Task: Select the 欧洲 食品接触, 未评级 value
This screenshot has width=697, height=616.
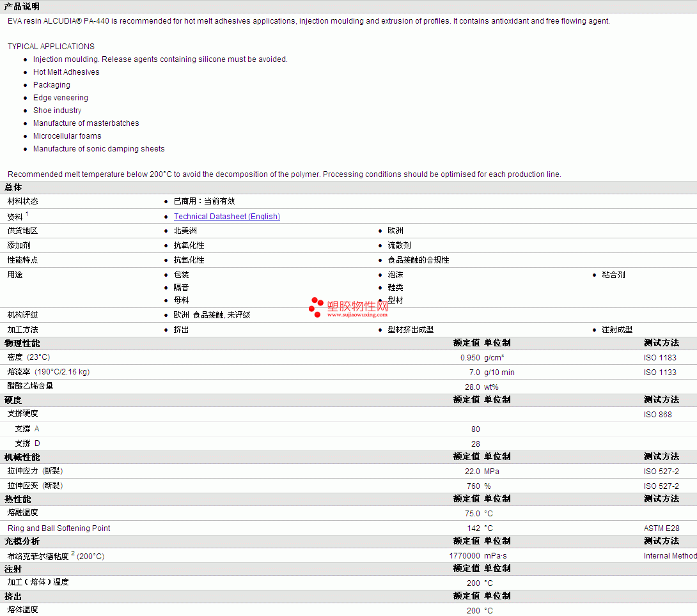Action: point(212,315)
